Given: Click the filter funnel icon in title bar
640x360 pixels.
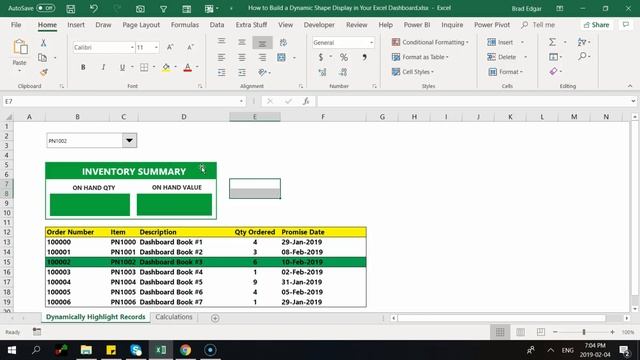Looking at the screenshot, I should (x=163, y=9).
